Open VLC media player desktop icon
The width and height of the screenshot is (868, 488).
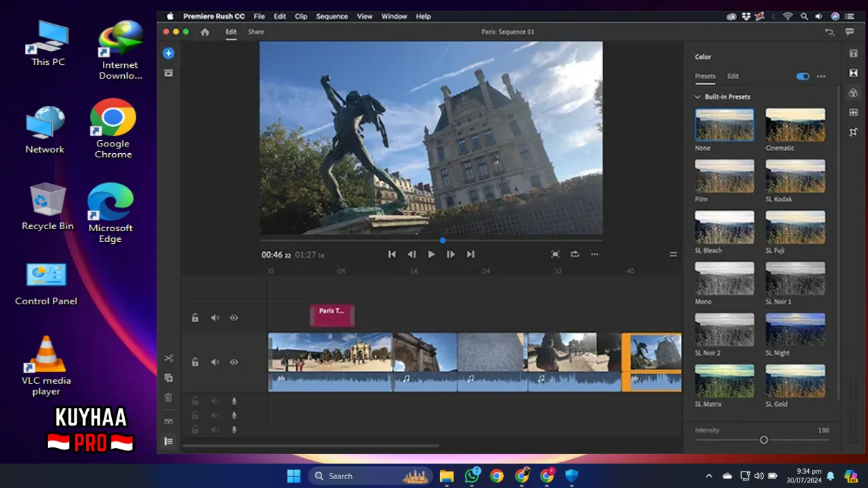coord(46,366)
